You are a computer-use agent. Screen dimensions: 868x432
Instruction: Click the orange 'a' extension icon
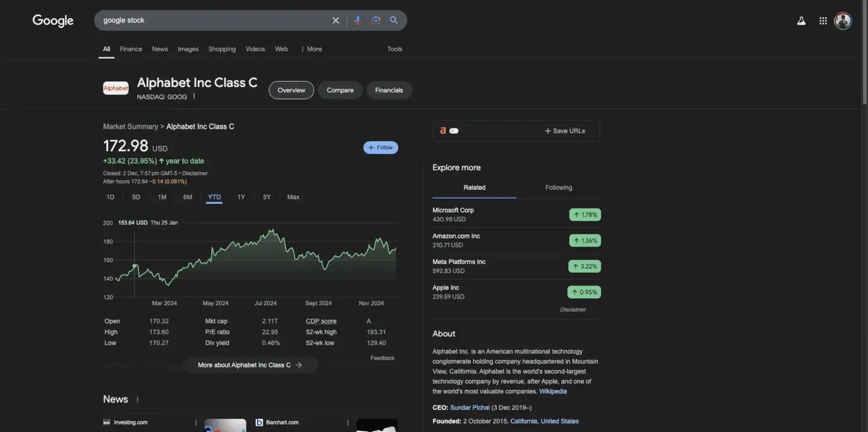(x=443, y=131)
